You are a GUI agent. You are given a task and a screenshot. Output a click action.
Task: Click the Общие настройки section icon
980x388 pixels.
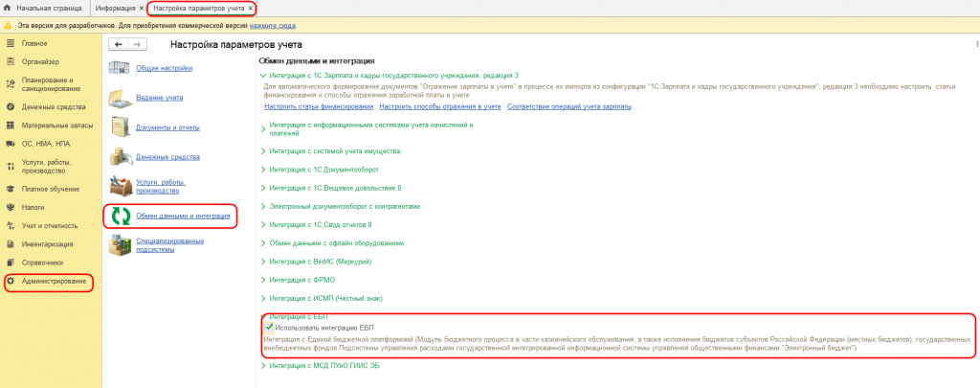tap(119, 68)
